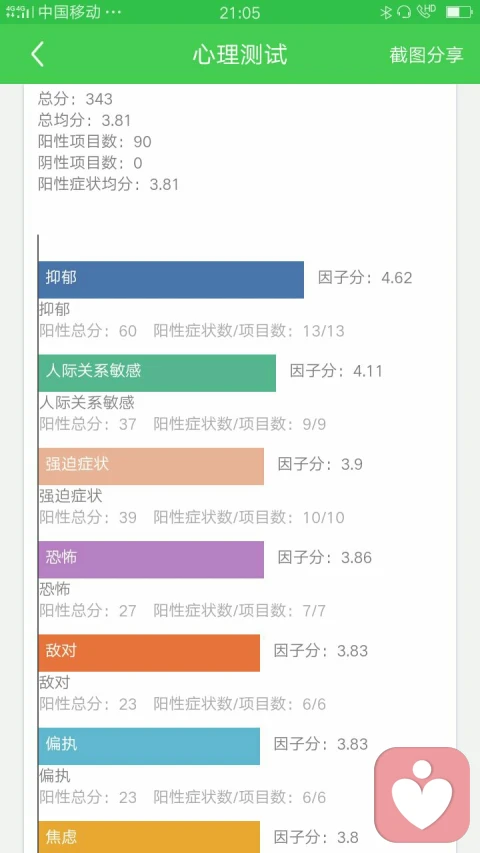This screenshot has width=480, height=853.
Task: Tap the 心理测试 page title
Action: pos(240,55)
